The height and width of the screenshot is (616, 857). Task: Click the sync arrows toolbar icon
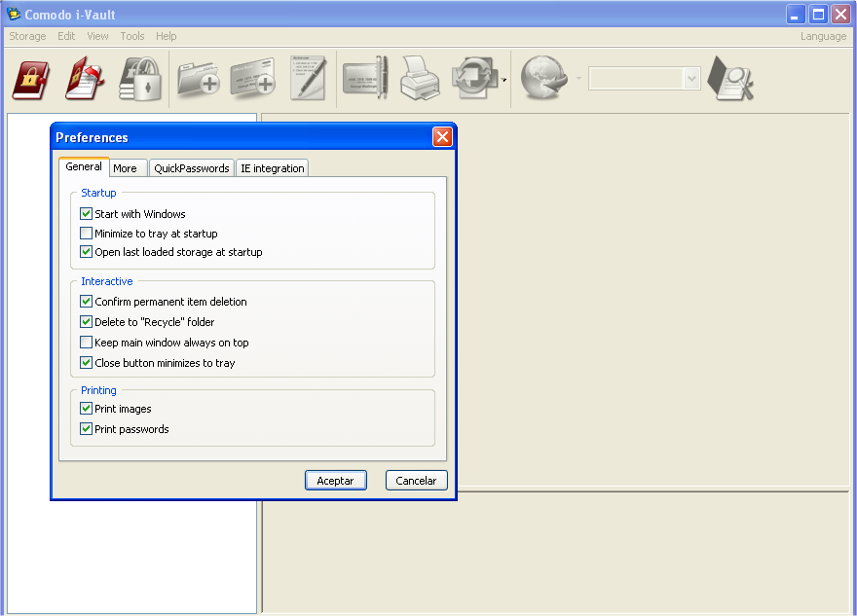point(474,78)
